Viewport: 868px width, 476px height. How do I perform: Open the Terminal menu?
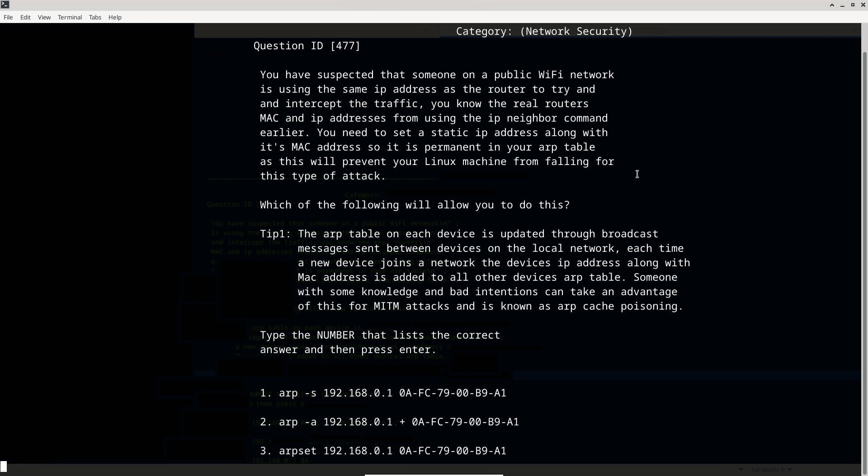[70, 17]
